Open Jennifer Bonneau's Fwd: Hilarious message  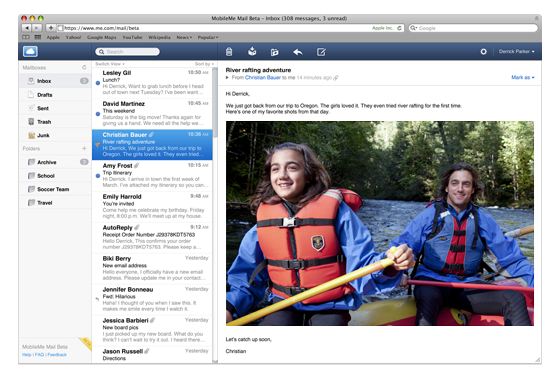click(152, 299)
